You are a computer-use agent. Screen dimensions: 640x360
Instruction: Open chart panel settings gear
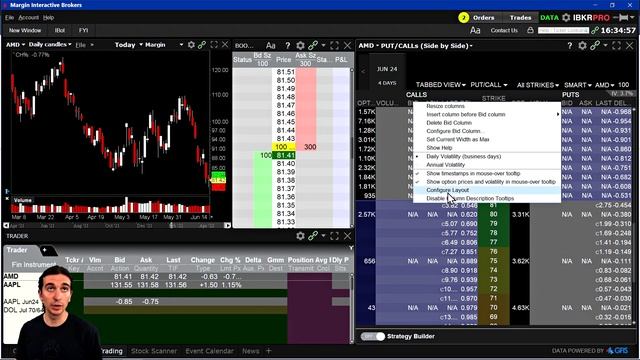[x=191, y=45]
